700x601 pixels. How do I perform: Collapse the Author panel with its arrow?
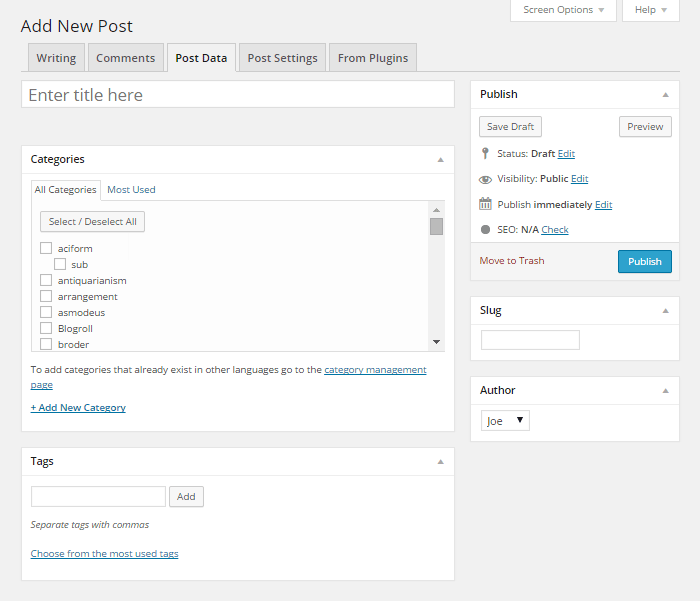[665, 391]
